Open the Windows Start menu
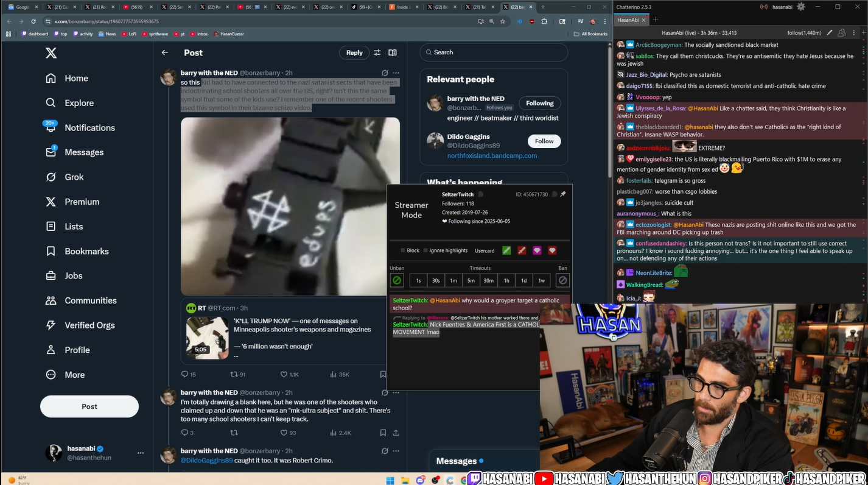 click(x=390, y=480)
